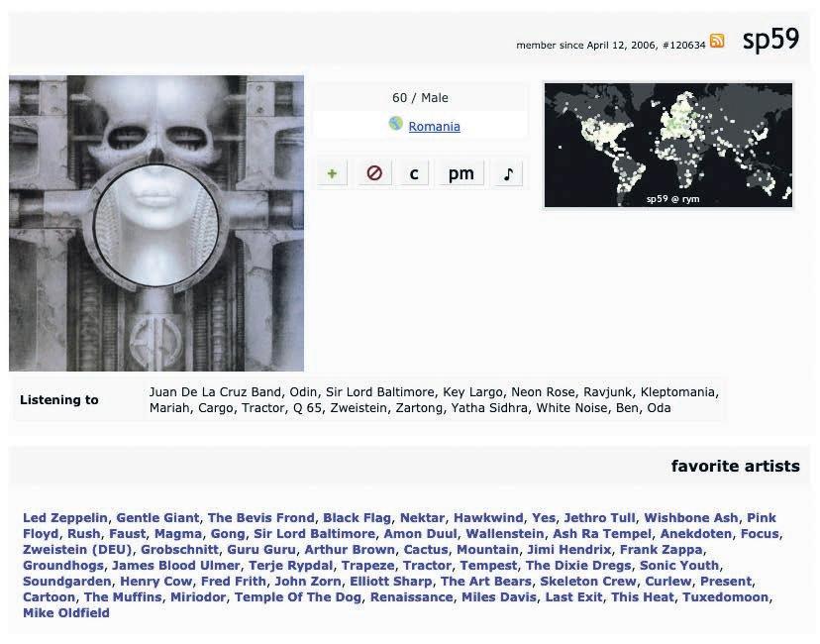Open Black Flag artist link
This screenshot has height=644, width=820.
pyautogui.click(x=357, y=518)
